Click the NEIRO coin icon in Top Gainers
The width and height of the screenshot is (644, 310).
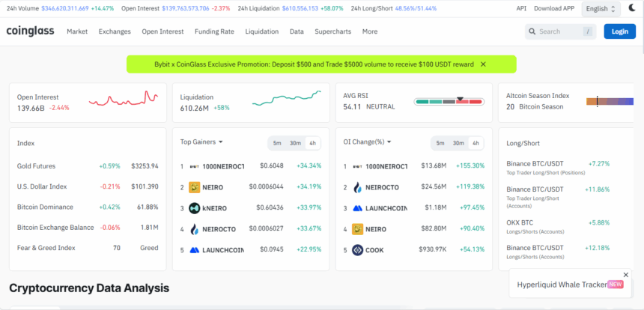coord(194,187)
